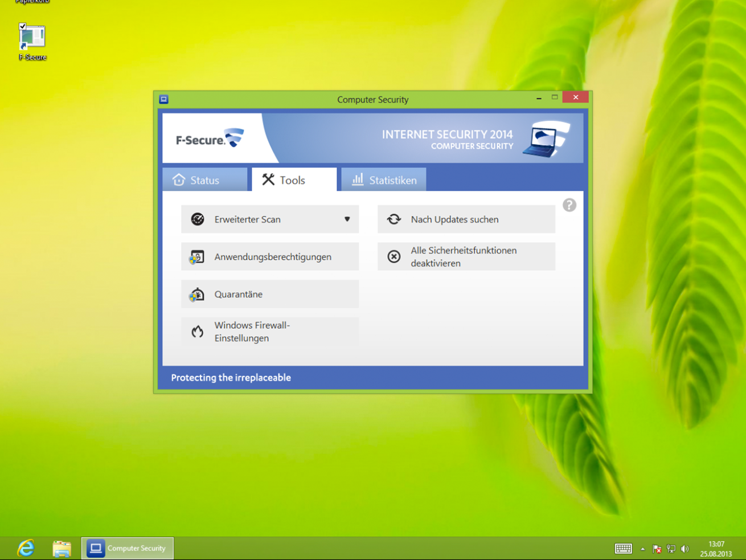Click the bar chart icon on Statistiken
The width and height of the screenshot is (746, 560).
(358, 179)
